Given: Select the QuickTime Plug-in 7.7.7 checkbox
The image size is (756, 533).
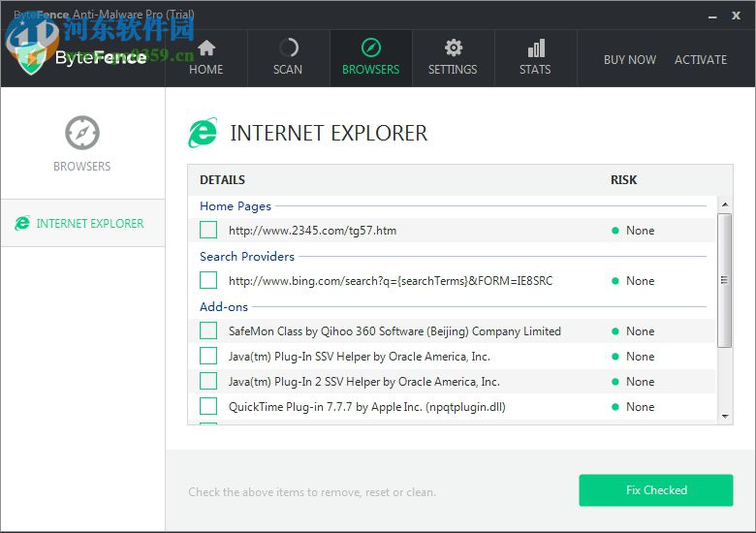Looking at the screenshot, I should coord(208,406).
